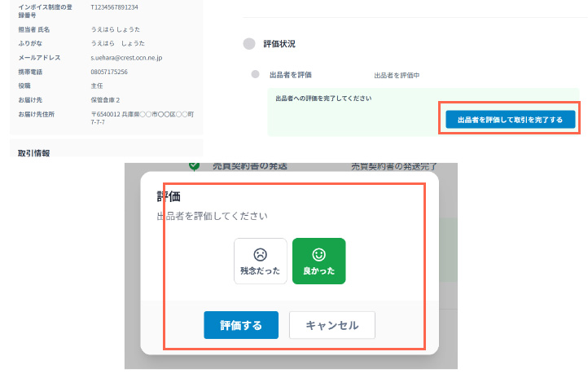Click the 出品者を評価中 status text
The height and width of the screenshot is (378, 588).
click(x=396, y=75)
